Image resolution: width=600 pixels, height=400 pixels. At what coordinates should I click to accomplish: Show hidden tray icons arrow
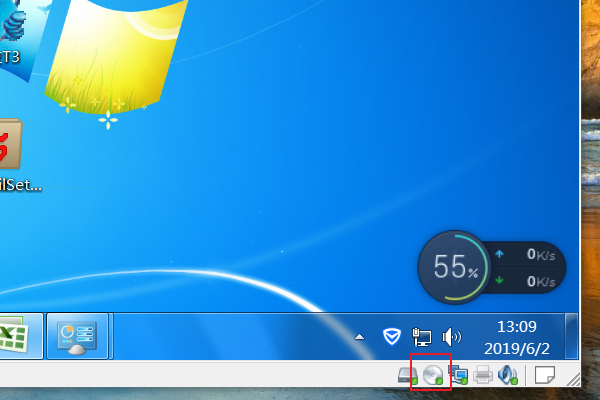359,337
